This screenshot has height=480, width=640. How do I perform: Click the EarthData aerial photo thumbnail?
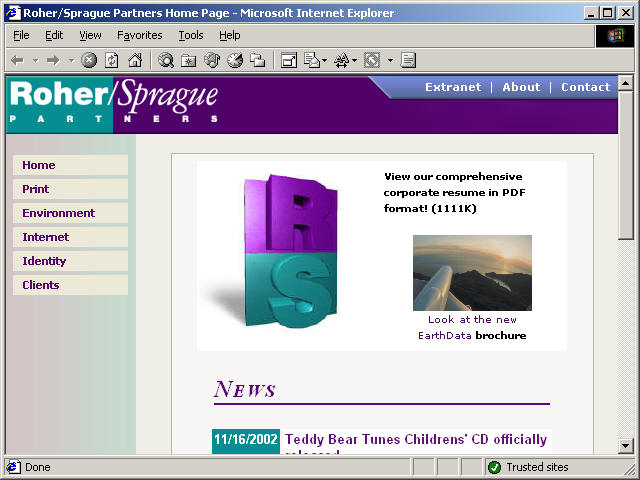click(472, 273)
